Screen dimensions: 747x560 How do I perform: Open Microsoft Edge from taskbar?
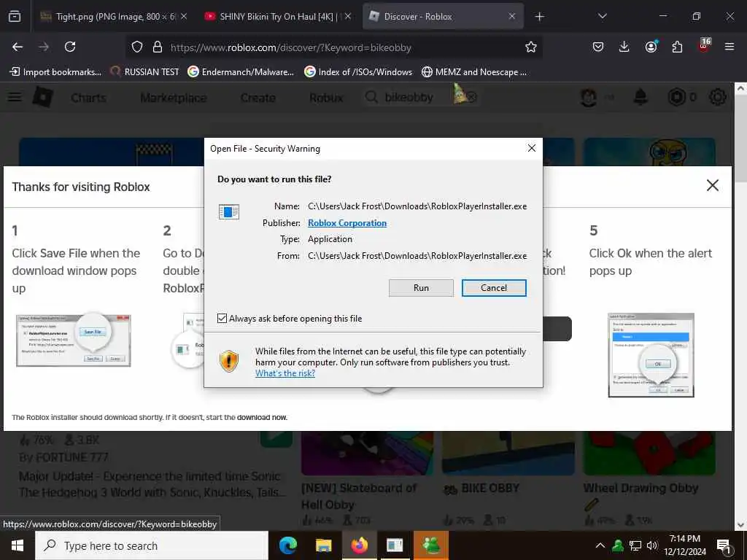click(287, 545)
